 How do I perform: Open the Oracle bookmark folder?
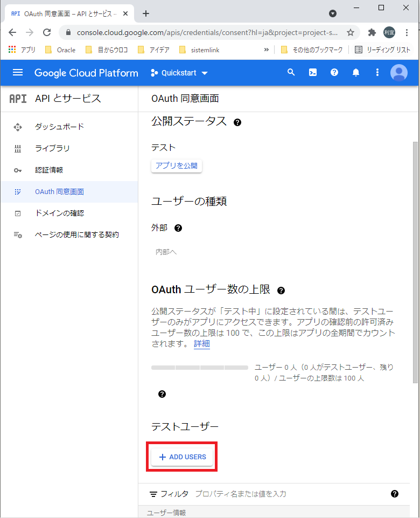pos(60,50)
